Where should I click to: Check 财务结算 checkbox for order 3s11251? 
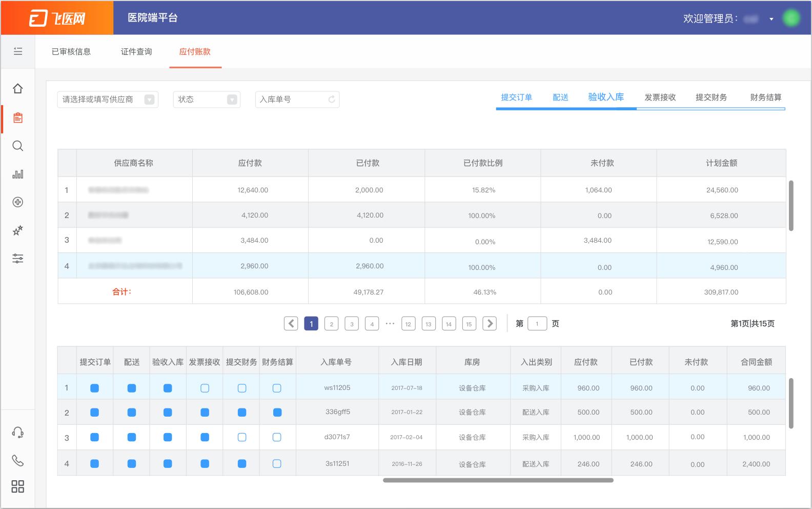tap(277, 464)
